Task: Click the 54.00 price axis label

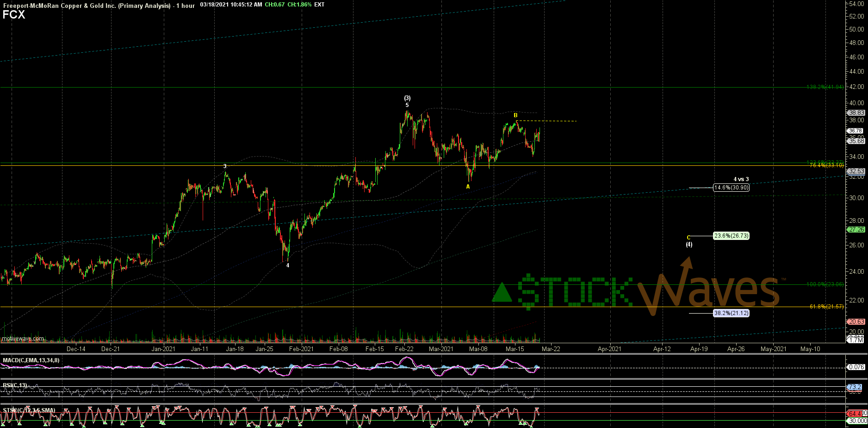Action: tap(856, 4)
